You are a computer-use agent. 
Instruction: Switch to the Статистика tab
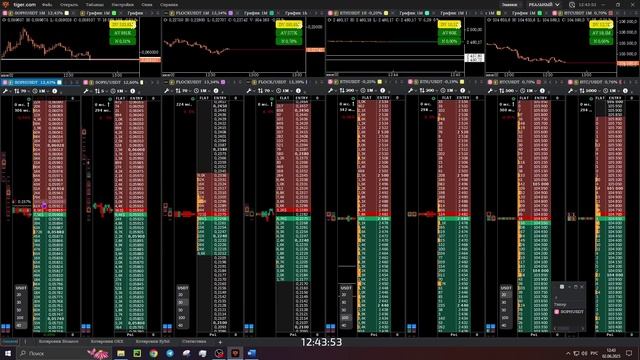[x=194, y=342]
